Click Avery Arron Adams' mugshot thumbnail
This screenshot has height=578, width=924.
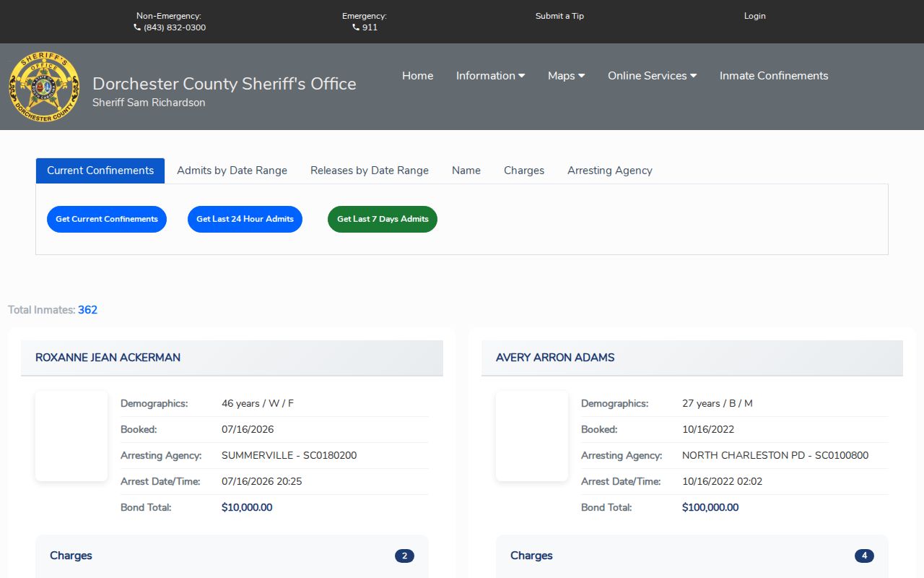[x=532, y=436]
